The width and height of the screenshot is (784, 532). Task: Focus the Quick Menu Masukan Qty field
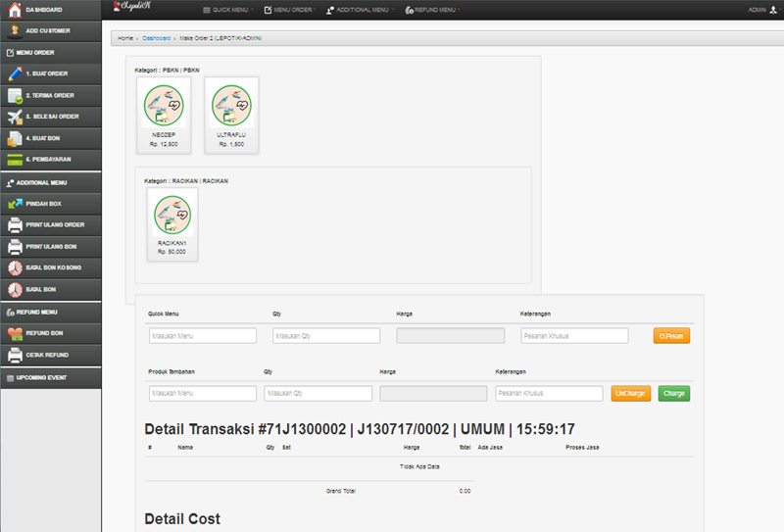pyautogui.click(x=326, y=335)
